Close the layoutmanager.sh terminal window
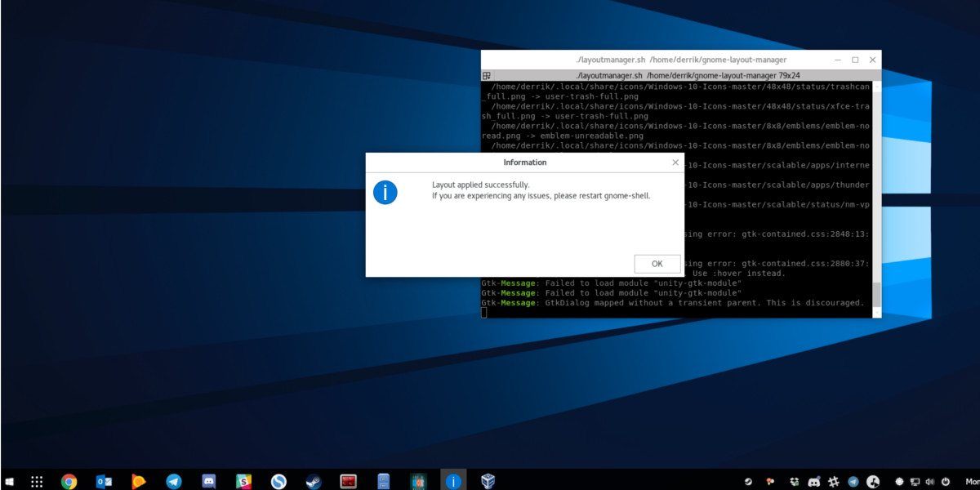The height and width of the screenshot is (490, 980). tap(873, 60)
